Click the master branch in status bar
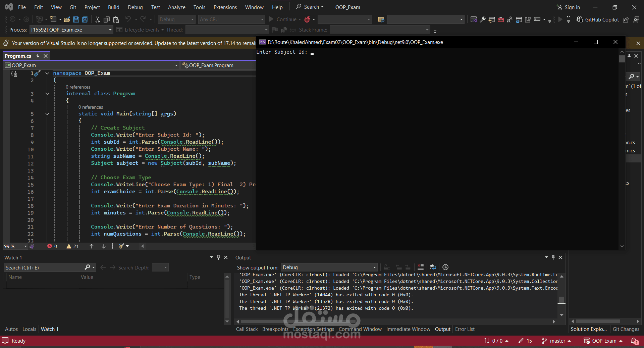This screenshot has height=348, width=644. point(557,341)
